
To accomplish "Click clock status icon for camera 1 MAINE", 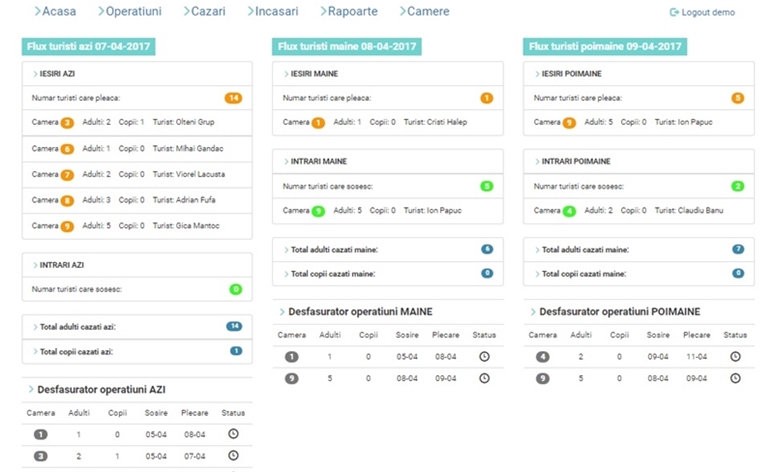I will (x=485, y=356).
